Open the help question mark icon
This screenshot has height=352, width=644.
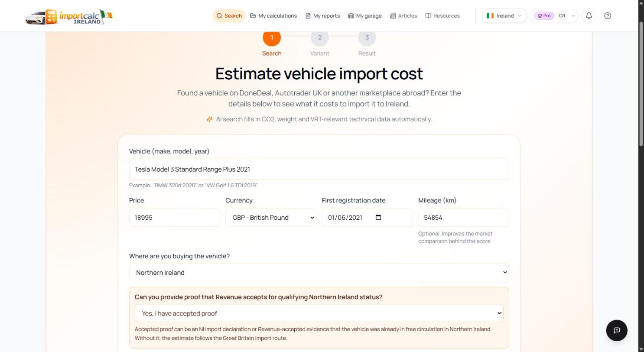point(608,16)
